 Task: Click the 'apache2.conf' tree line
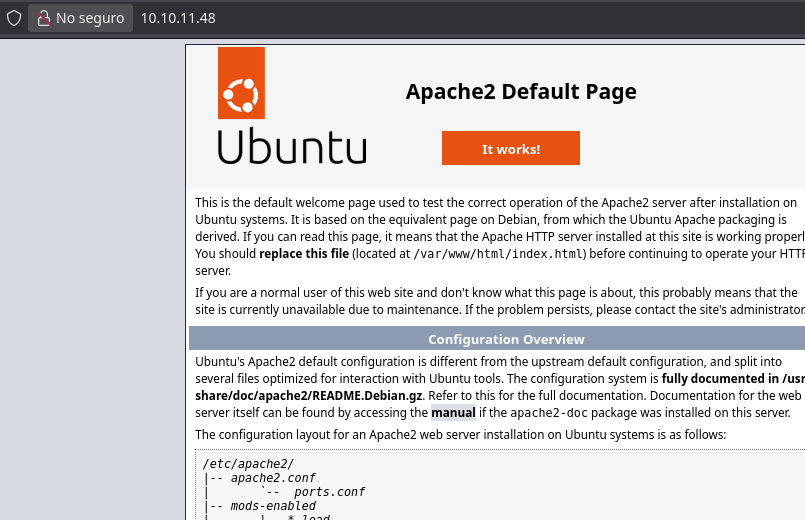point(273,478)
